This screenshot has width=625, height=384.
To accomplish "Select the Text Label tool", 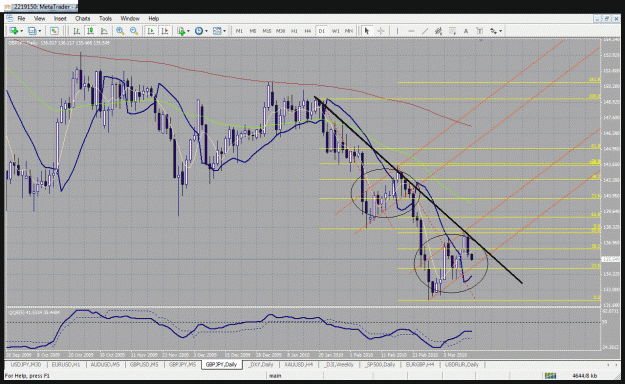I will coord(480,31).
